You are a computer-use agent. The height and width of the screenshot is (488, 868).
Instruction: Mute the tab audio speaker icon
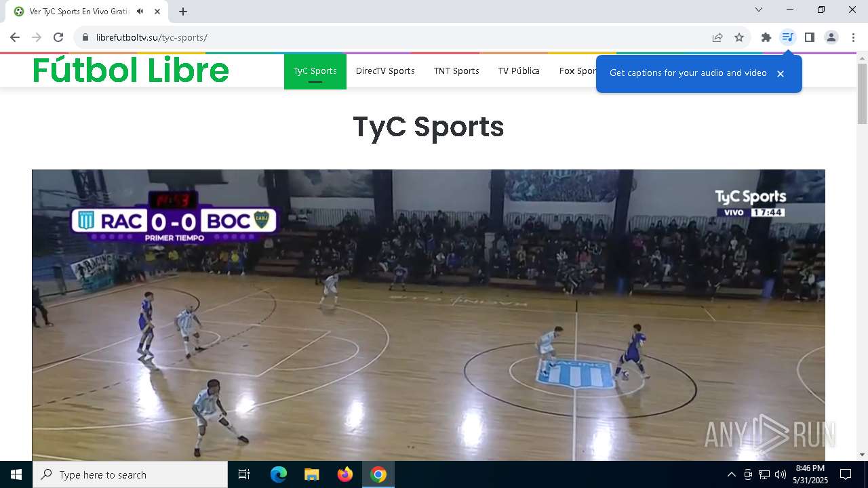[x=140, y=12]
